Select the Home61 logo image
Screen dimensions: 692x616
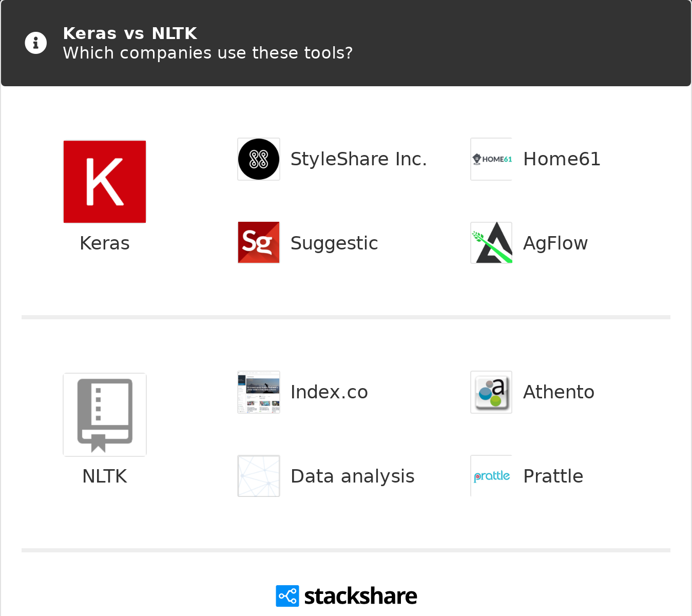[491, 159]
